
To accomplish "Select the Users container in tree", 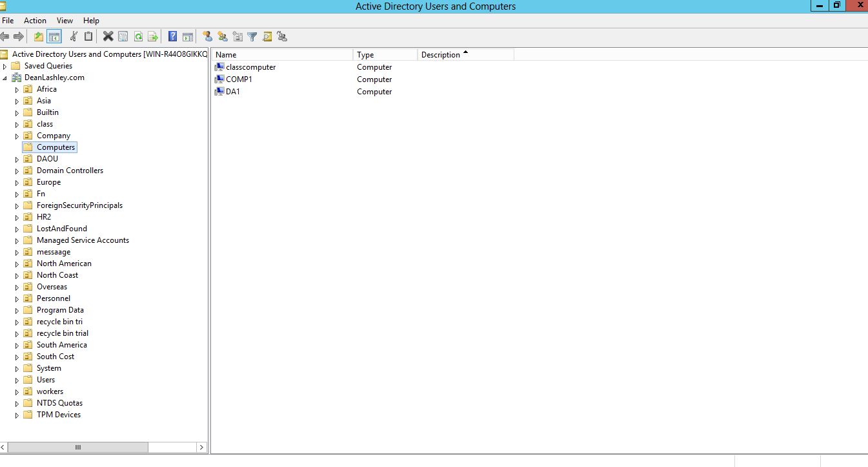I will click(46, 380).
